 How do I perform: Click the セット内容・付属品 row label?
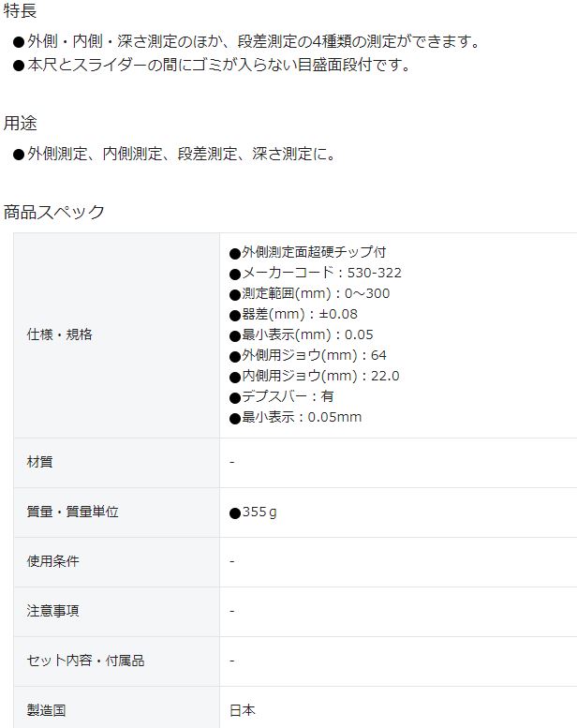86,661
